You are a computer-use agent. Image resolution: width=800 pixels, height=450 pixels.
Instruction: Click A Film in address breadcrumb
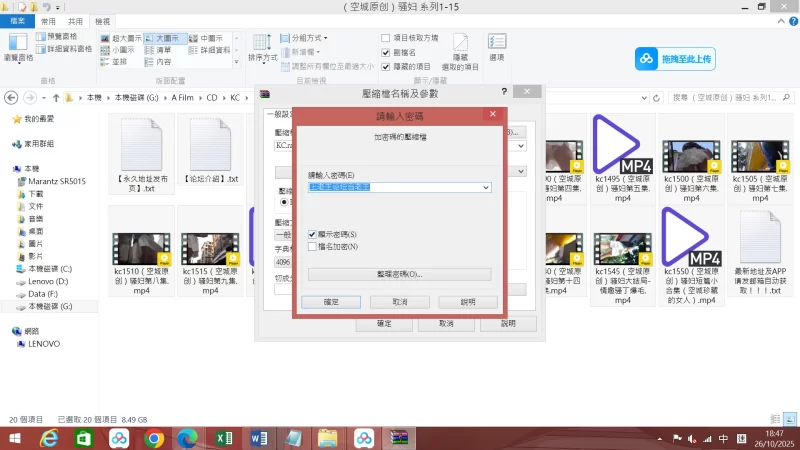[182, 97]
